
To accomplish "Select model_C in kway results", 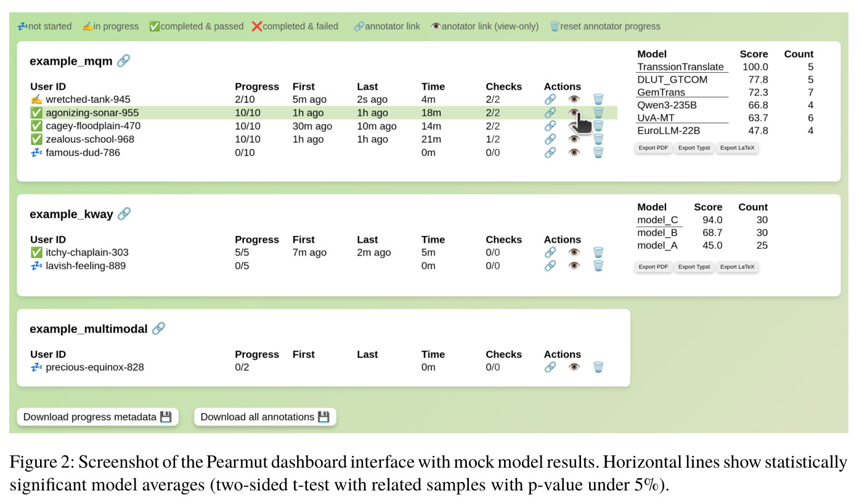I will [x=658, y=220].
